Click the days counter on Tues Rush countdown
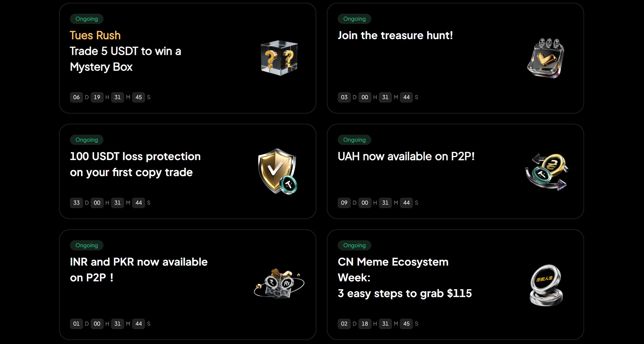644x344 pixels. coord(76,97)
